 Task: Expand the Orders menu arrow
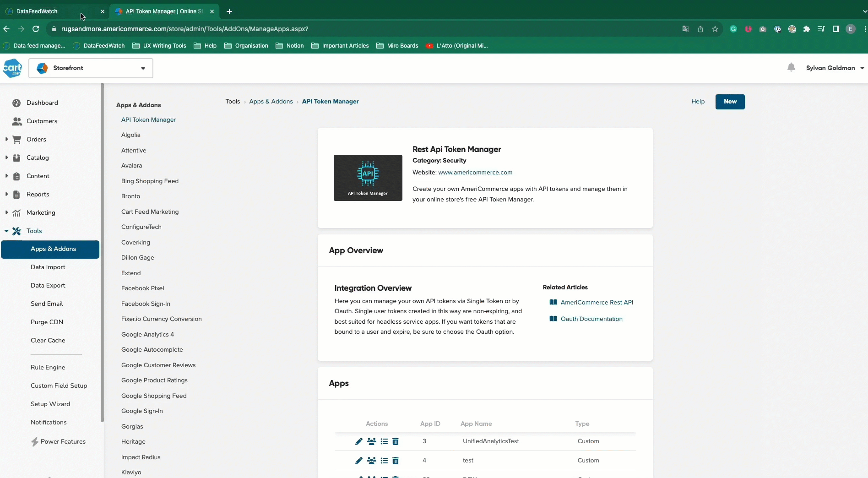[6, 139]
